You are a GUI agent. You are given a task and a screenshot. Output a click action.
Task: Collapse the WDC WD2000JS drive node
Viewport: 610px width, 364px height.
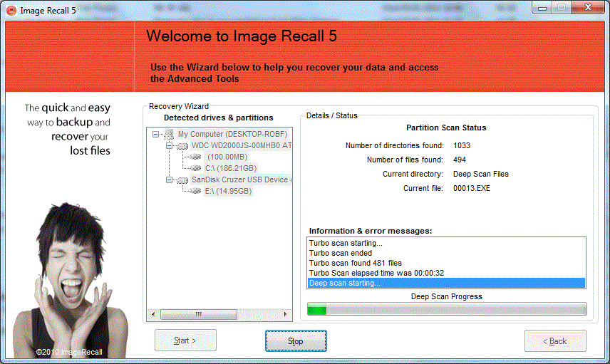coord(169,146)
